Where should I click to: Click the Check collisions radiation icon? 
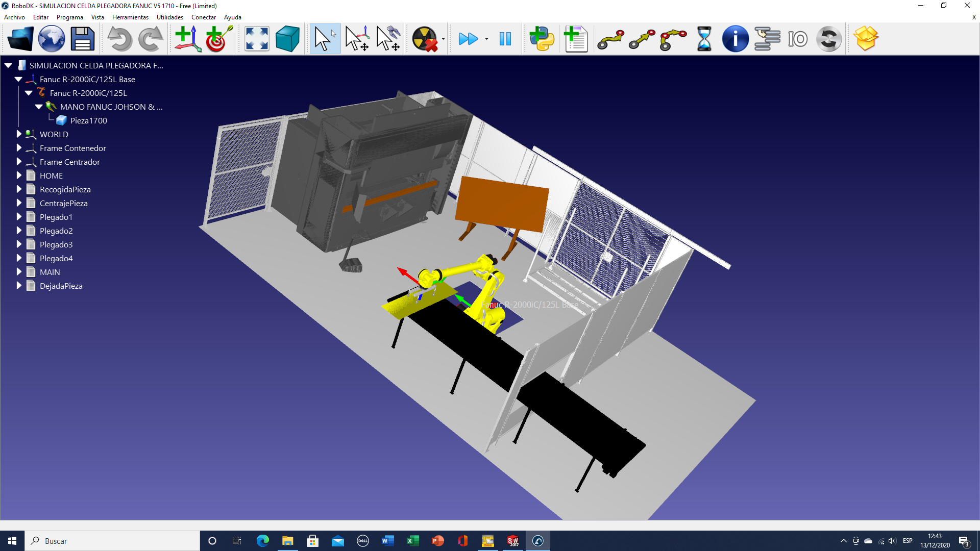[x=425, y=39]
